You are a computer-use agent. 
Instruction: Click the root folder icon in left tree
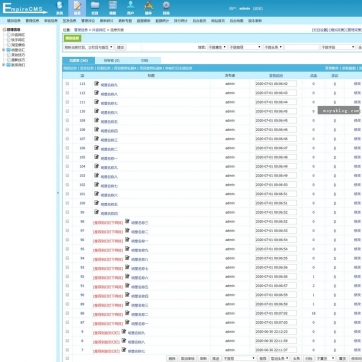4,30
